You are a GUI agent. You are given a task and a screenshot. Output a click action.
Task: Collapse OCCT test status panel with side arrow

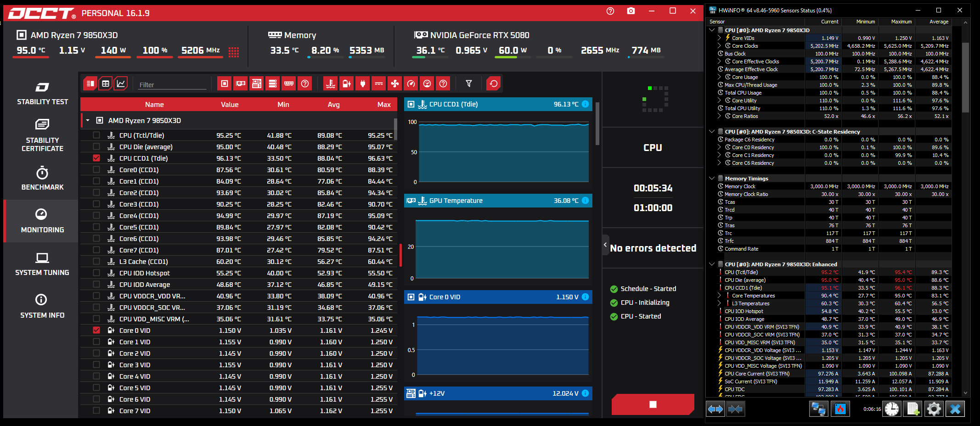pyautogui.click(x=605, y=245)
